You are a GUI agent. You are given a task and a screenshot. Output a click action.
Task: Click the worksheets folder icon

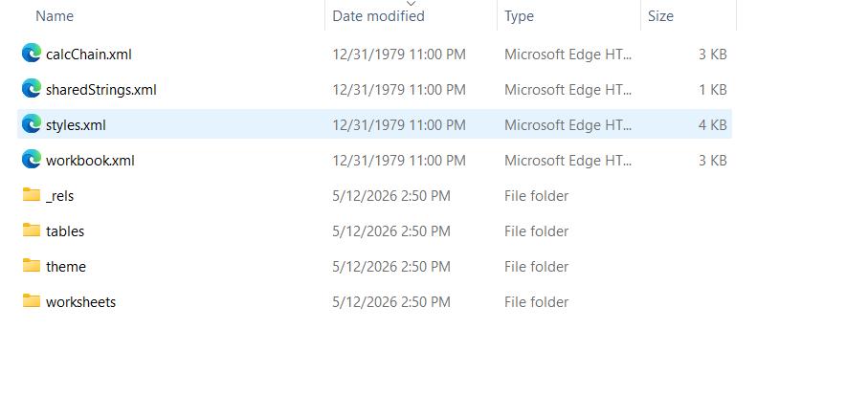click(32, 301)
